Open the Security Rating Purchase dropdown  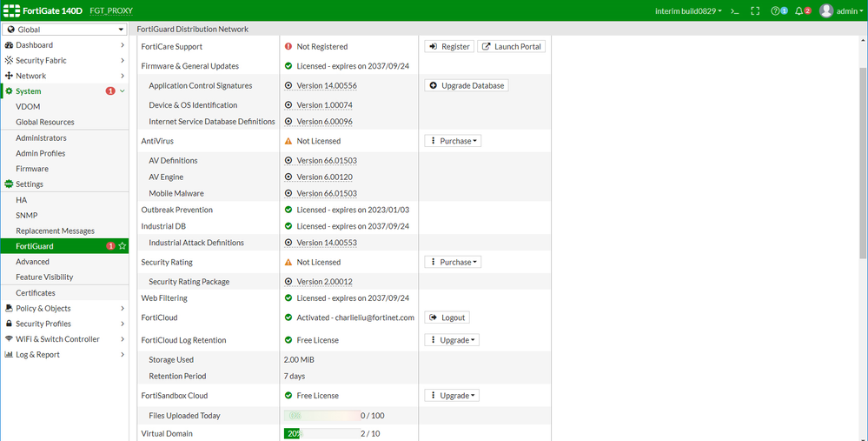(453, 262)
